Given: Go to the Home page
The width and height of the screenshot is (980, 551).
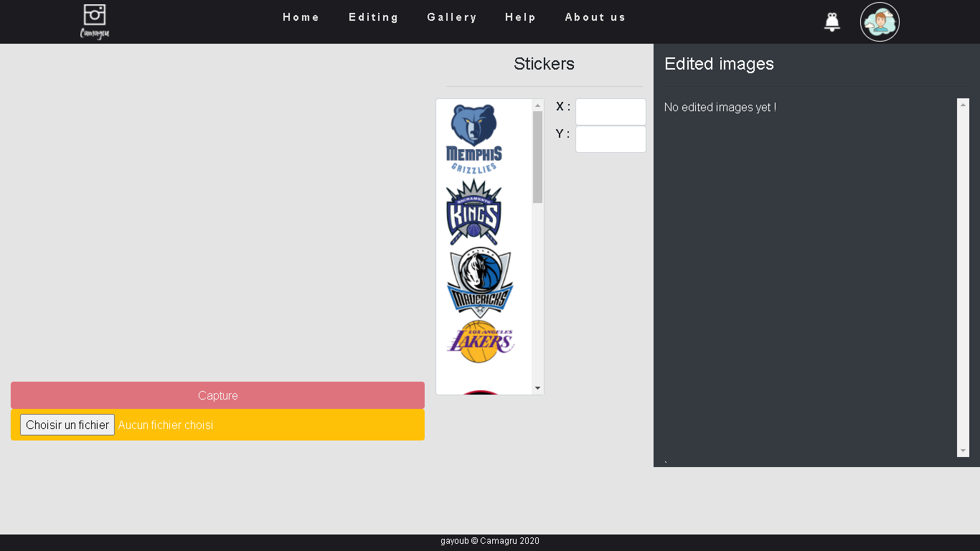Looking at the screenshot, I should click(x=301, y=17).
